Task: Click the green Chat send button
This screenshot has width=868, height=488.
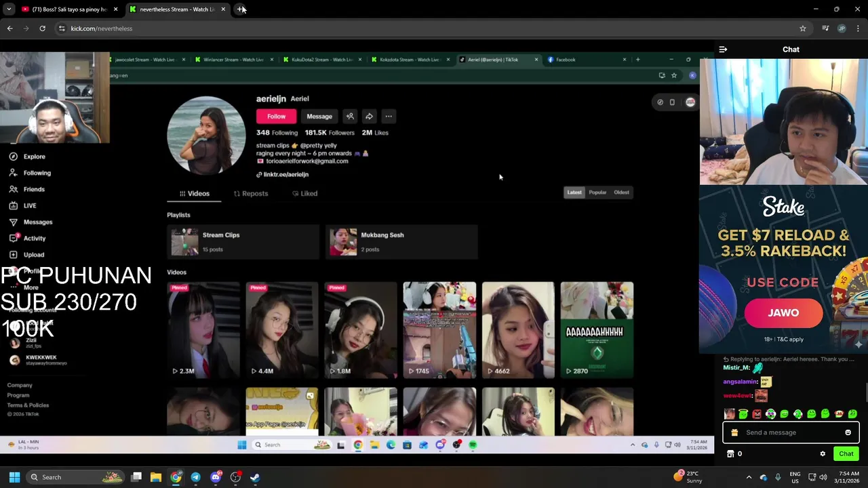Action: 846,454
